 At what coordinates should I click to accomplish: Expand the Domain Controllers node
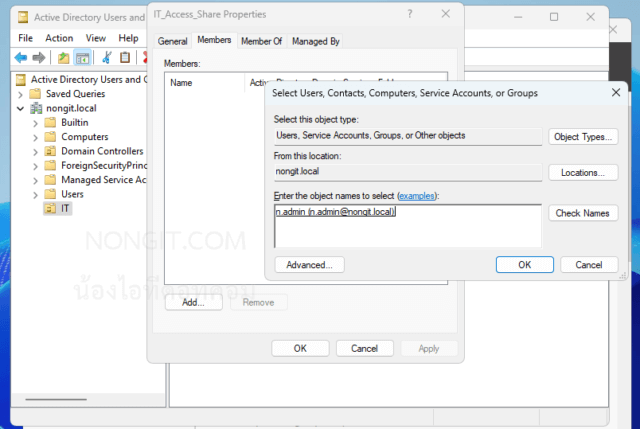click(36, 152)
